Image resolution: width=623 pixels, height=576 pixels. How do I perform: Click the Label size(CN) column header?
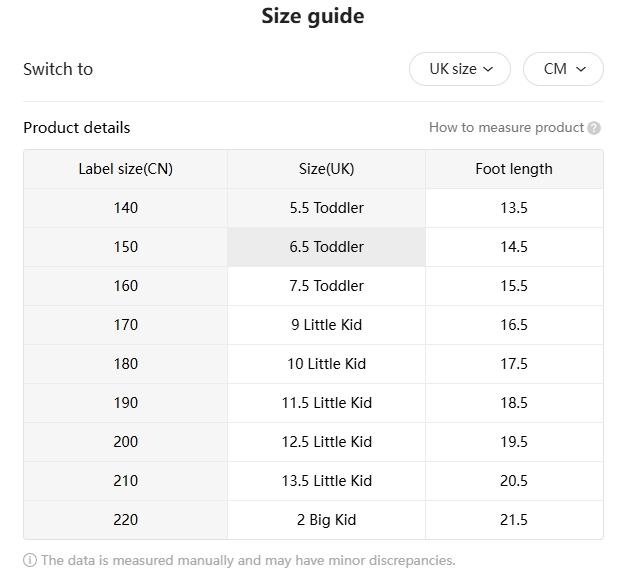[x=126, y=169]
